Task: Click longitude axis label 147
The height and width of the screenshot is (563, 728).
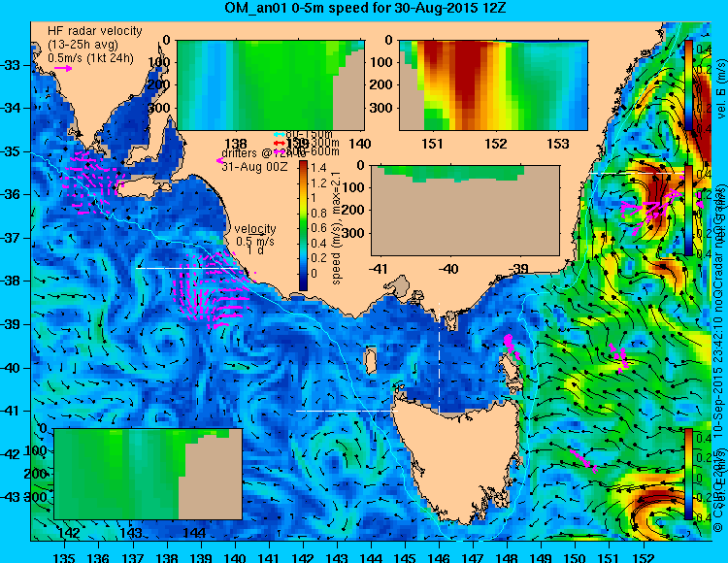Action: pos(473,557)
